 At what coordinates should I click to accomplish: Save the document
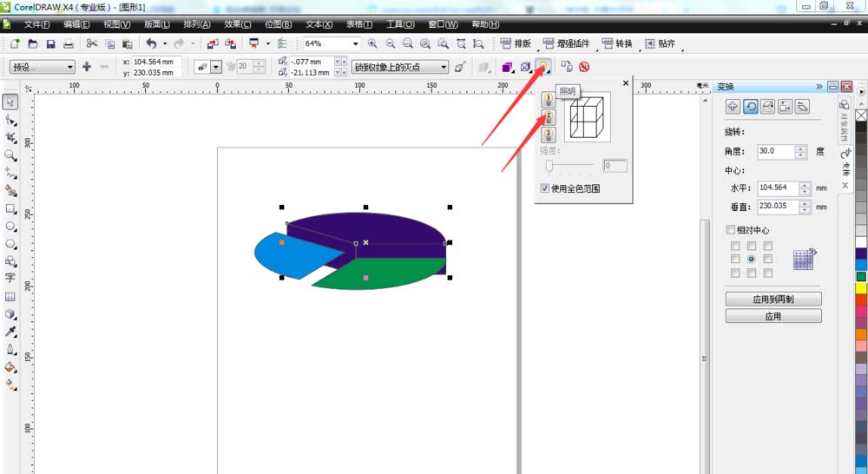(50, 43)
